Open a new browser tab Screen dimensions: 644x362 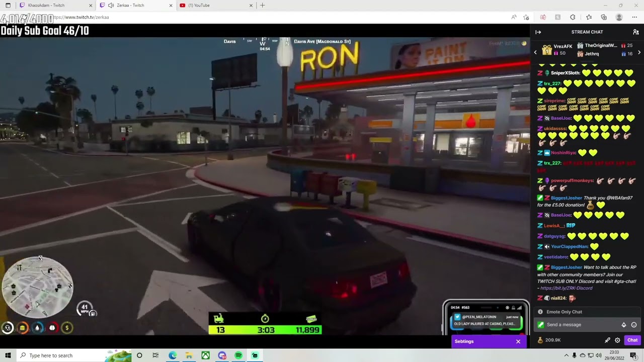point(262,6)
